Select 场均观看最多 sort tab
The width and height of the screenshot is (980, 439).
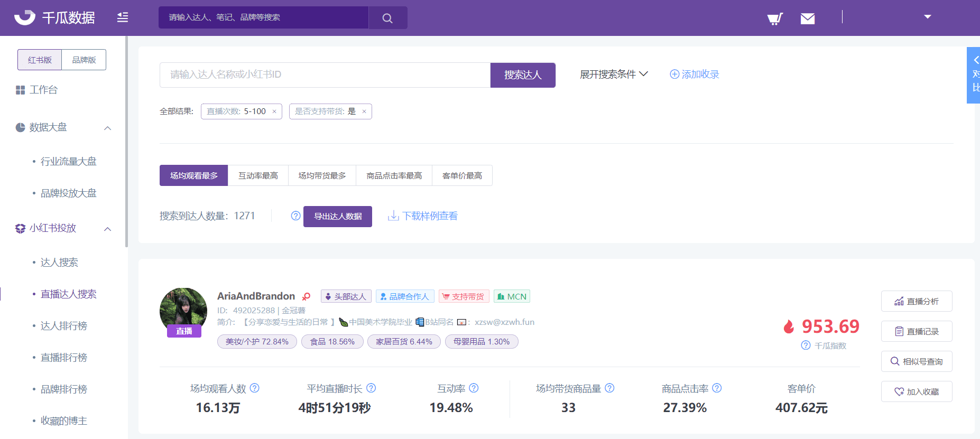click(193, 175)
